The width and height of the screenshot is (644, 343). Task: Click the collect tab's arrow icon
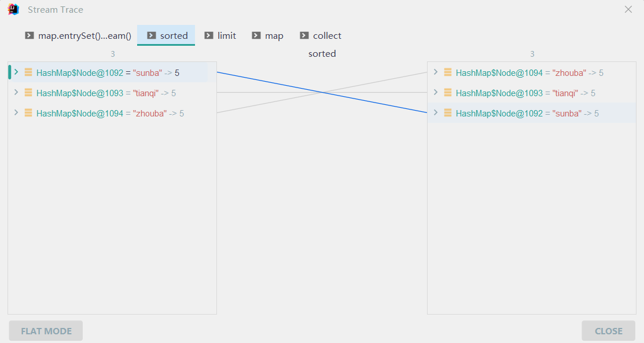click(x=304, y=35)
